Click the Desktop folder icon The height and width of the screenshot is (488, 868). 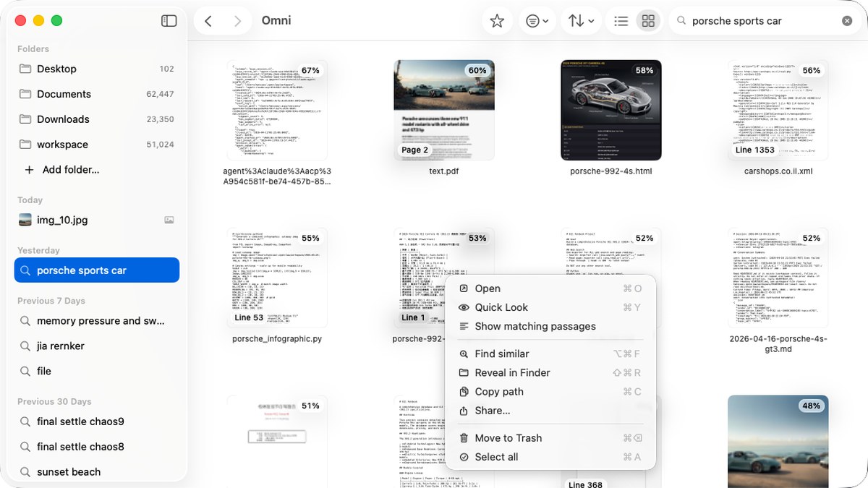[x=25, y=69]
